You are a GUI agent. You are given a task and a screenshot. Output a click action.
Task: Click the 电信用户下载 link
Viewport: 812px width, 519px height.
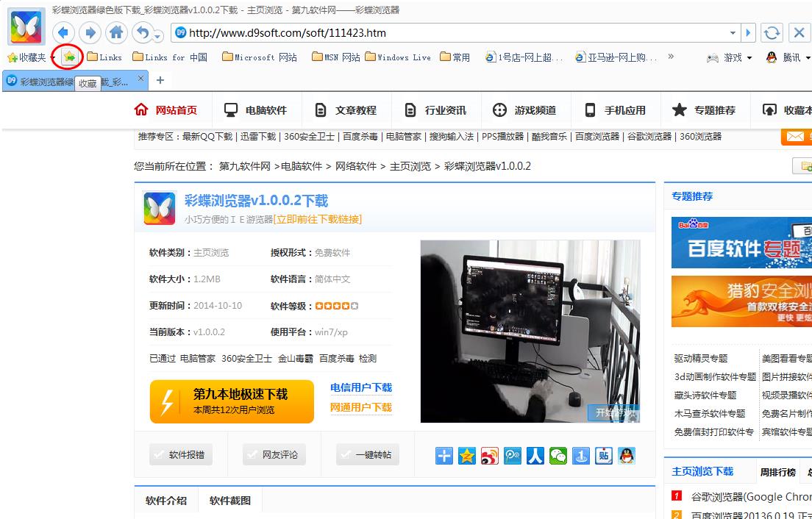click(361, 387)
